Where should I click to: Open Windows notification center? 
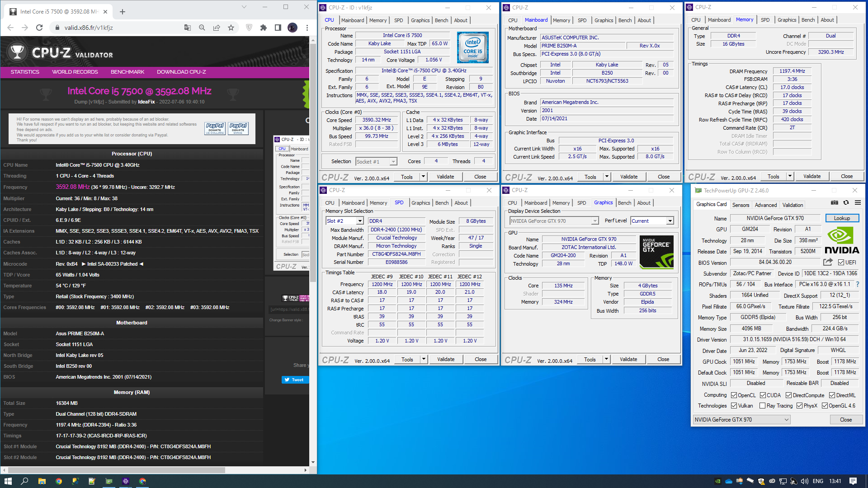click(x=853, y=481)
